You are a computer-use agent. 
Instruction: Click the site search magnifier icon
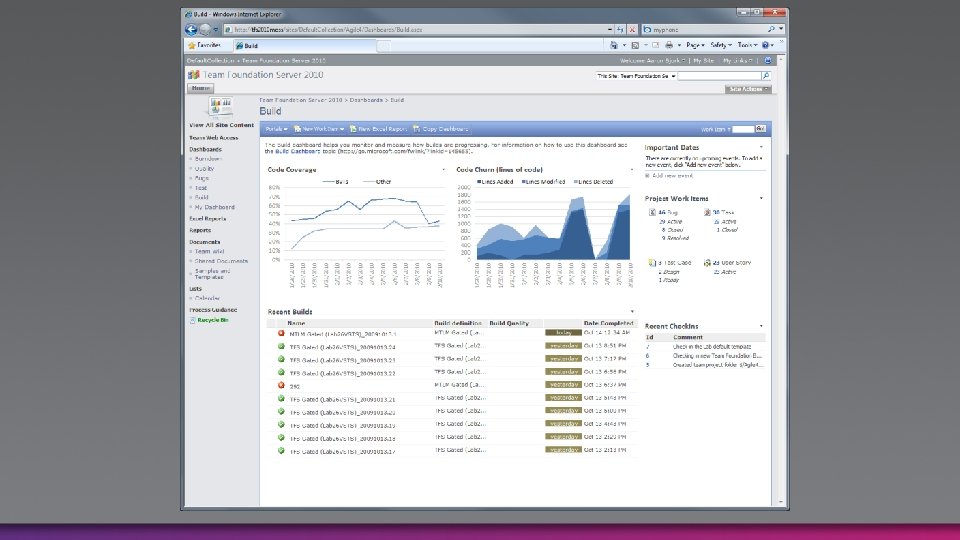pyautogui.click(x=766, y=76)
